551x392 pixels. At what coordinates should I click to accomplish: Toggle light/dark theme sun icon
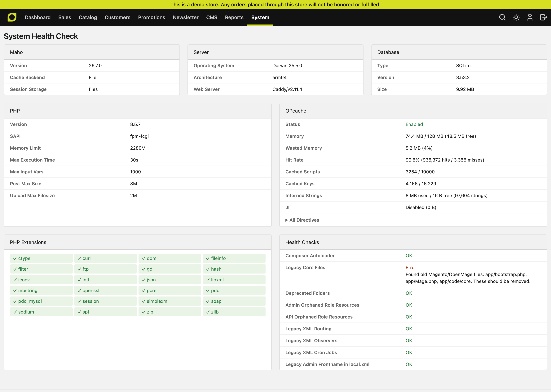coord(516,17)
